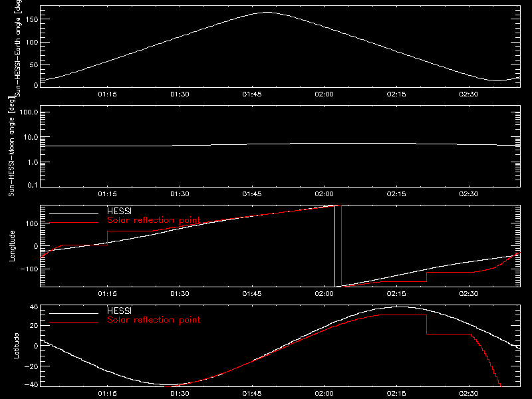Click HESSI legend entry in Longitude plot
The width and height of the screenshot is (532, 399).
click(x=119, y=211)
